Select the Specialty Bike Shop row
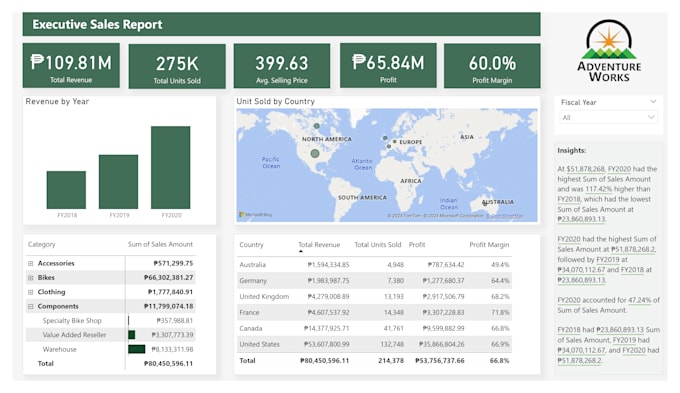 [111, 321]
